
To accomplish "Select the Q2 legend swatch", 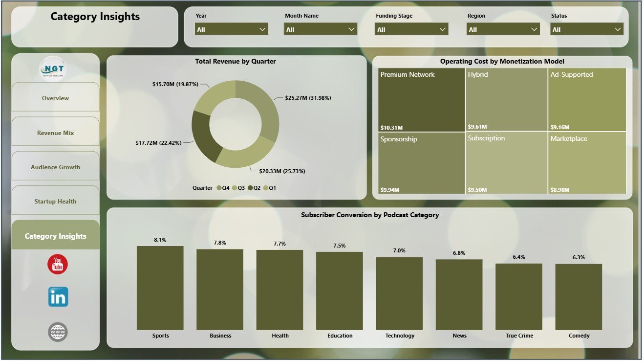I will point(250,188).
